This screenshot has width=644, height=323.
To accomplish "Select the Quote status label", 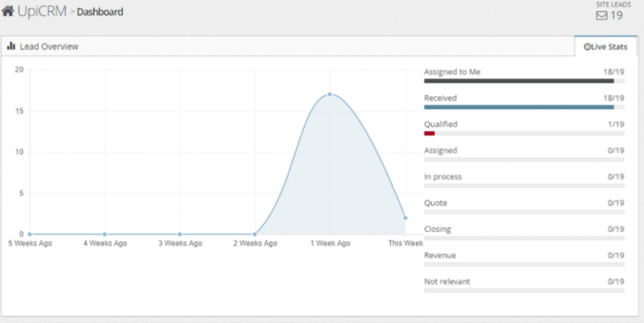I will (435, 203).
